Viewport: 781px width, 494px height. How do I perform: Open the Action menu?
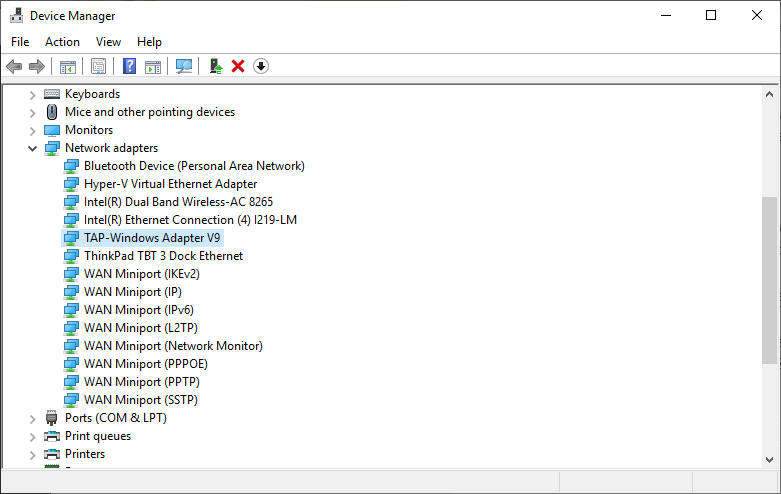(x=62, y=42)
